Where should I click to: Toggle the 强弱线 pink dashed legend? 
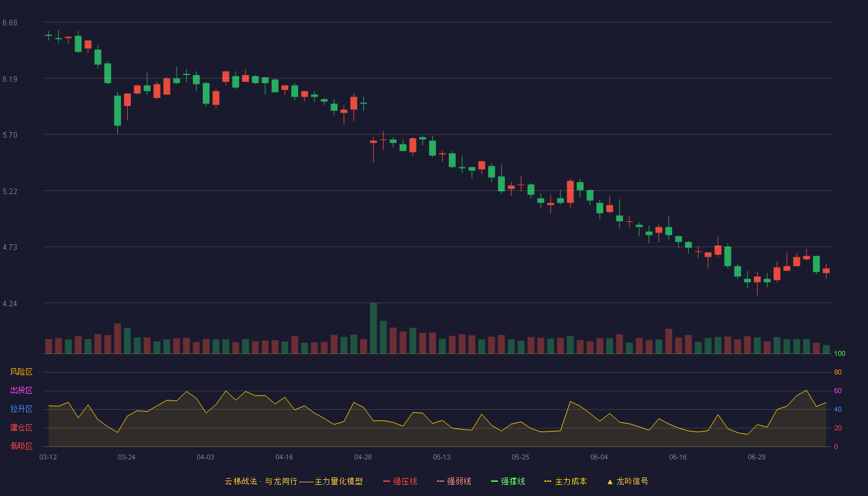(x=454, y=481)
